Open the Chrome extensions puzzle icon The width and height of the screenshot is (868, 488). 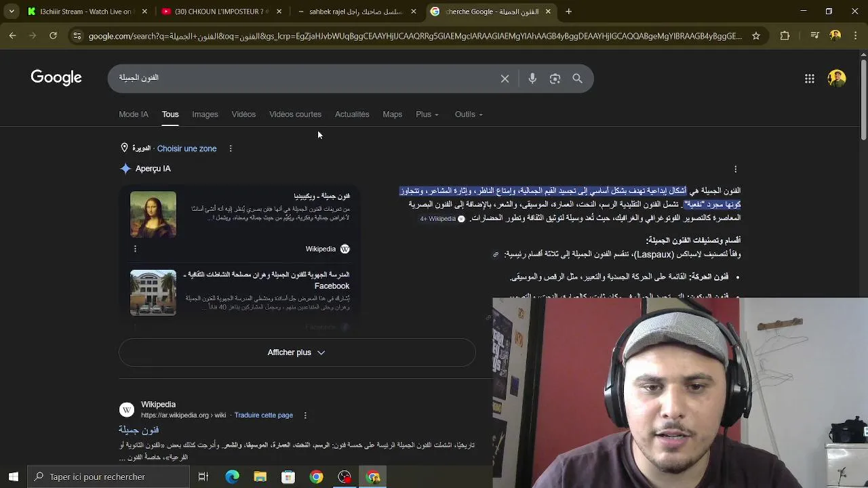(785, 36)
